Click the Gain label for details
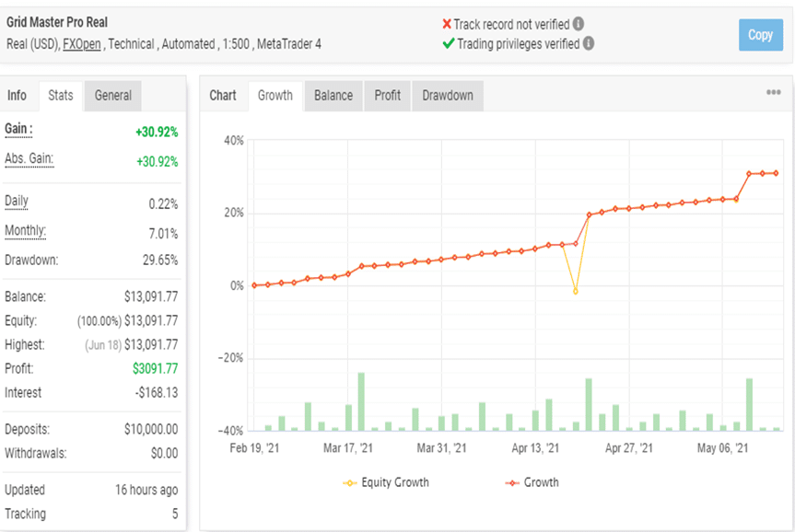 [x=18, y=130]
